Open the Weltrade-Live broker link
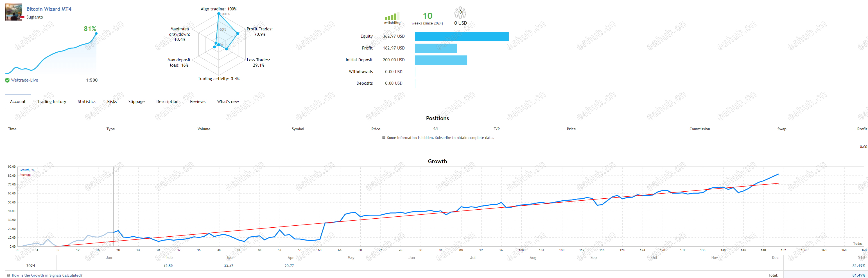 click(25, 80)
